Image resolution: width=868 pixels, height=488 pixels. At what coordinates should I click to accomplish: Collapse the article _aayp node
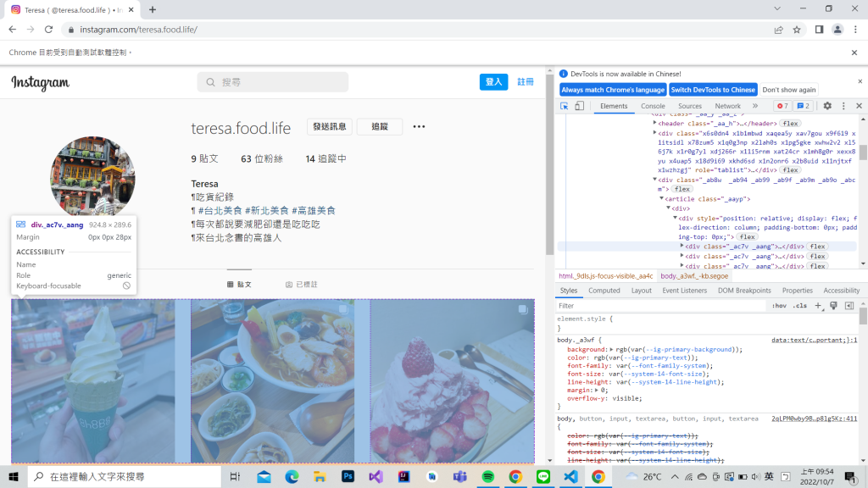661,198
